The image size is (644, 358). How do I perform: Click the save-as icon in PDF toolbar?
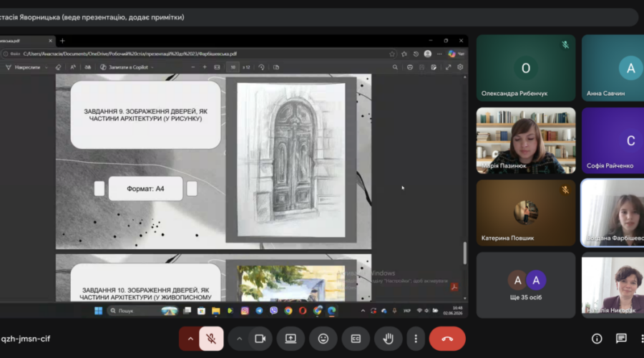(x=434, y=67)
